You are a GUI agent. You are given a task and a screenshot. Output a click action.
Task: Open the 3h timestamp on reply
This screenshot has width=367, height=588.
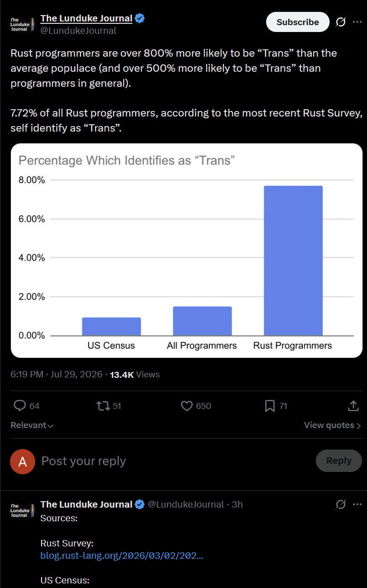[x=237, y=504]
